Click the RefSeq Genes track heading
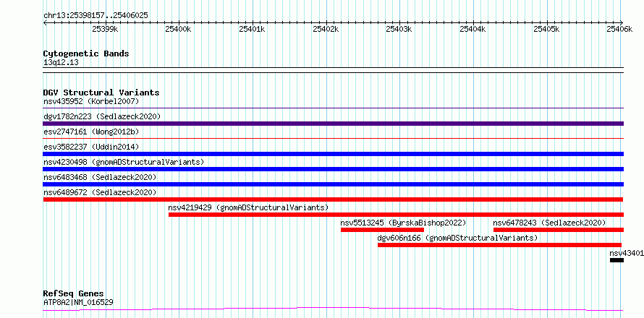The width and height of the screenshot is (644, 318). coord(74,294)
